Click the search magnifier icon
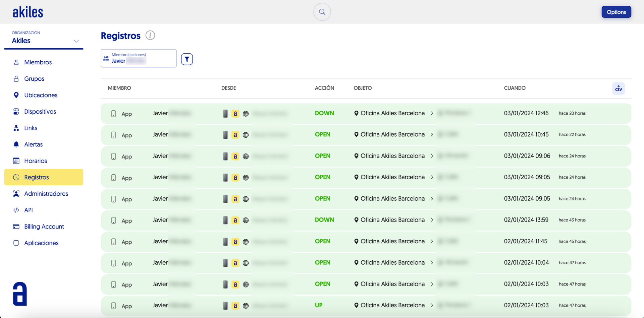The width and height of the screenshot is (644, 318). [x=322, y=12]
